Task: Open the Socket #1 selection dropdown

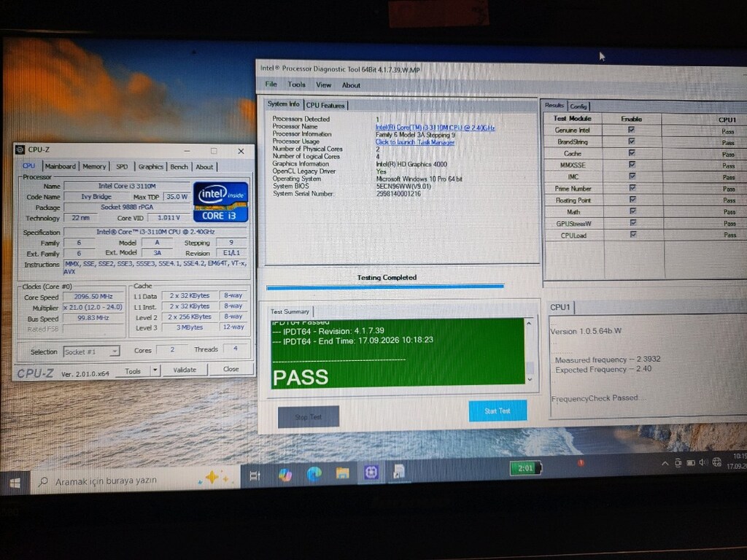Action: [91, 352]
